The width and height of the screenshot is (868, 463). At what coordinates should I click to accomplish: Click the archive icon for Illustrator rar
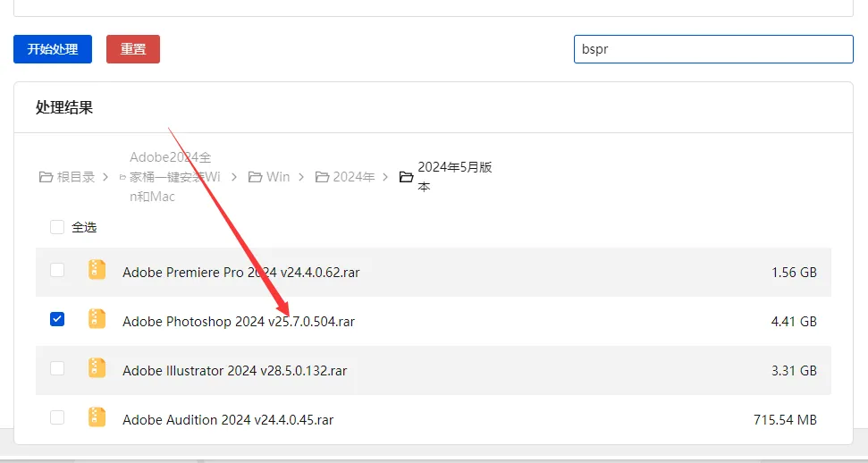click(x=97, y=368)
